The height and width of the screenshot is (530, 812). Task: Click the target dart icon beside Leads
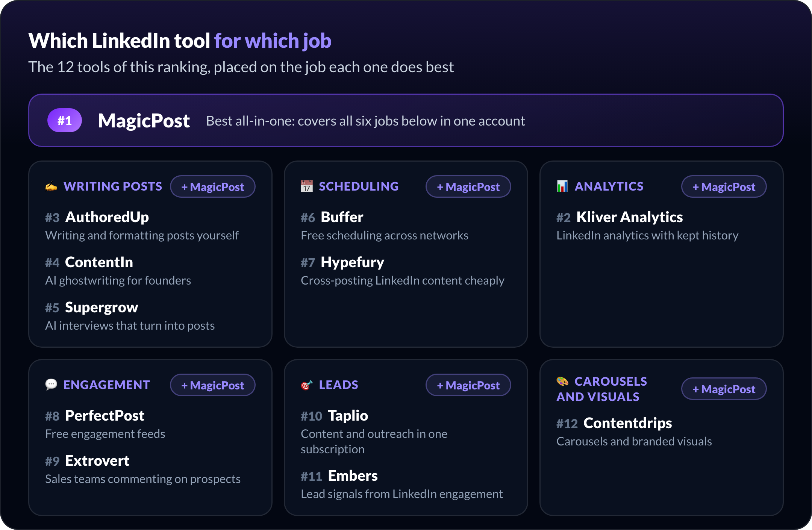coord(307,385)
